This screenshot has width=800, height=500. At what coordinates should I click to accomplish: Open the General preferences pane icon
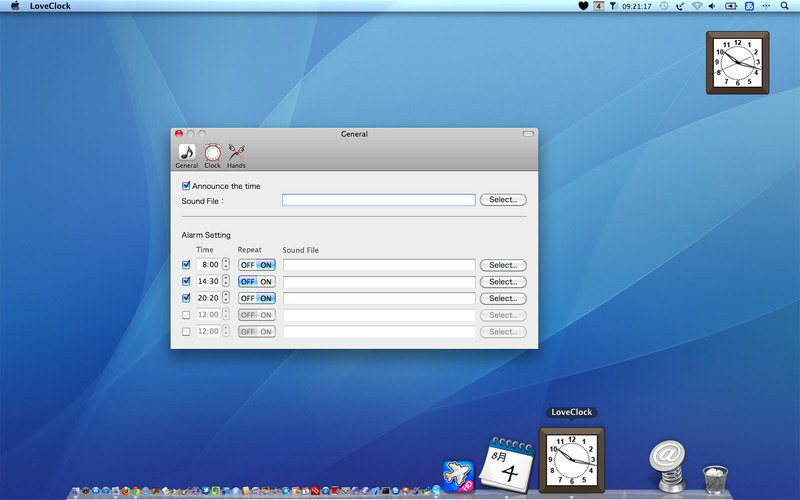[187, 156]
